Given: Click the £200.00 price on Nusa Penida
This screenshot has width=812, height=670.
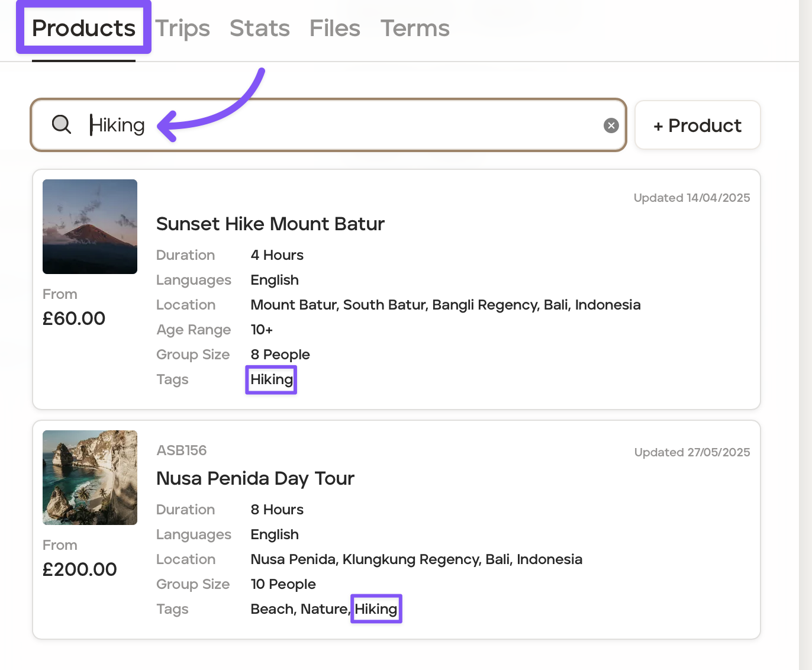Looking at the screenshot, I should [x=80, y=570].
